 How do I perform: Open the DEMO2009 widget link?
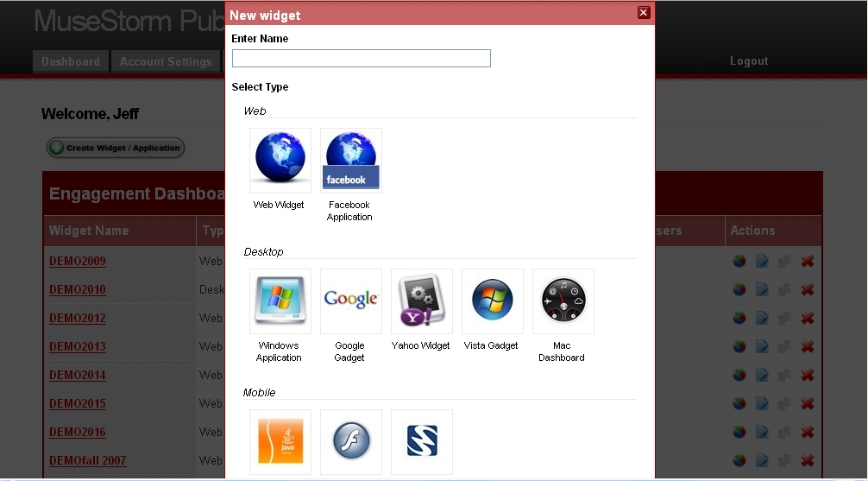pyautogui.click(x=78, y=261)
